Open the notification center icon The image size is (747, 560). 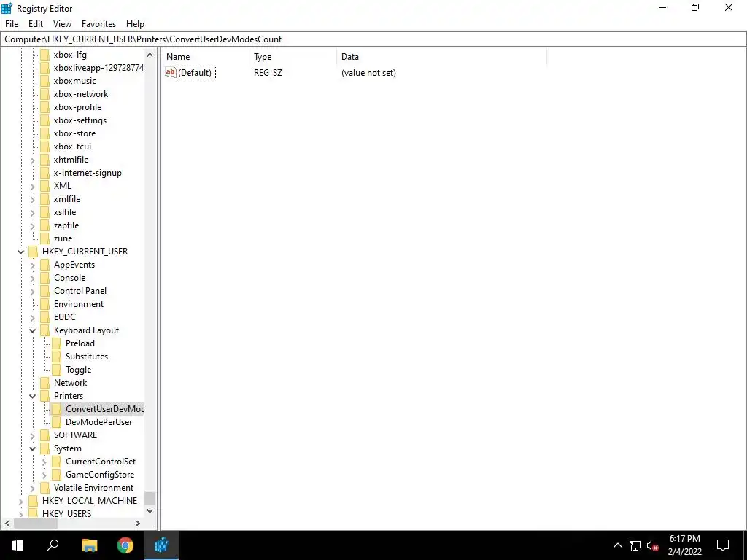723,545
